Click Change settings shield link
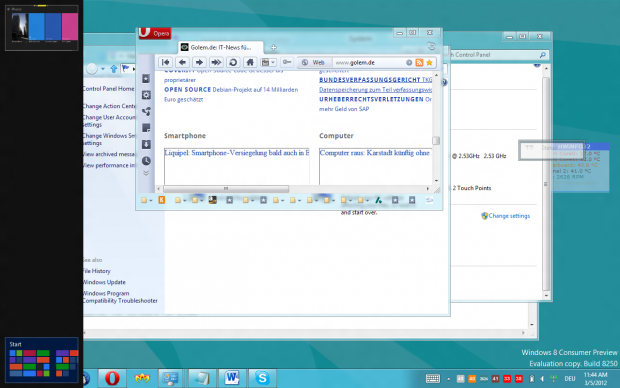620x388 pixels. pyautogui.click(x=505, y=216)
